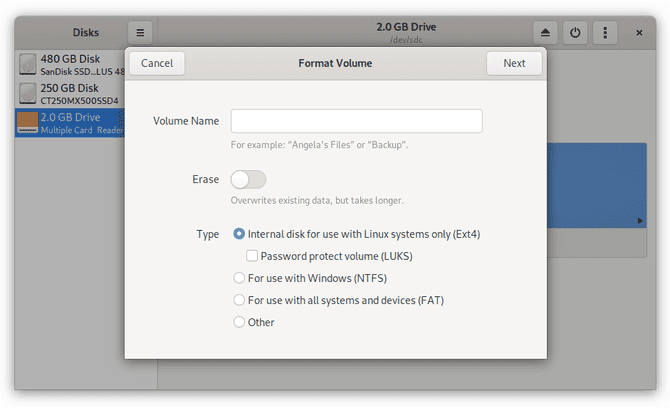The width and height of the screenshot is (670, 408).
Task: Open the three-dot drive options menu
Action: tap(604, 33)
